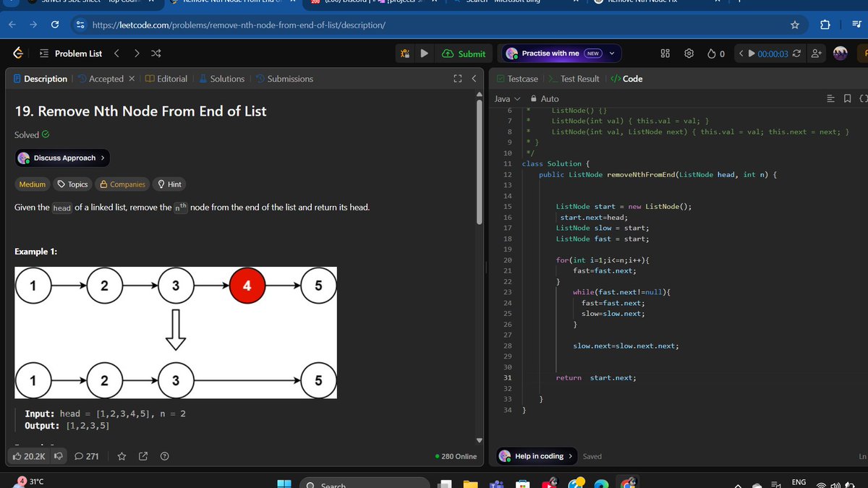The height and width of the screenshot is (488, 868).
Task: Start the timer play button
Action: point(752,53)
